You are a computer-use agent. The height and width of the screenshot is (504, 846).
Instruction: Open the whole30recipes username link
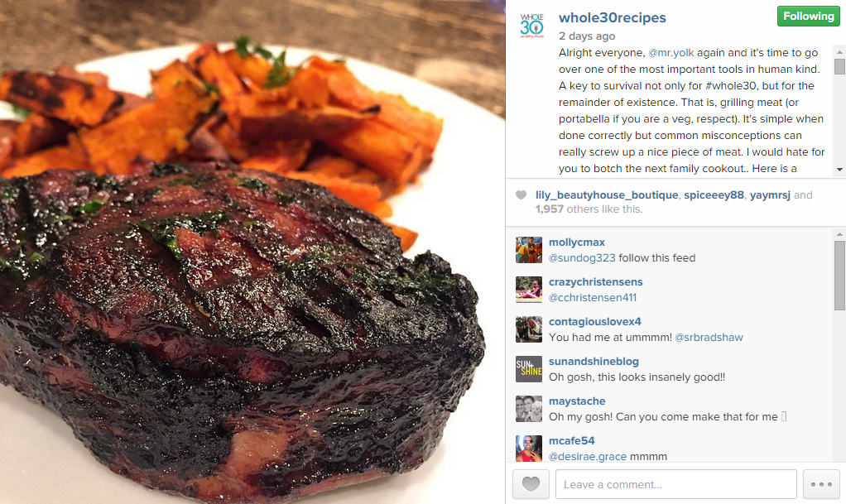click(x=613, y=17)
